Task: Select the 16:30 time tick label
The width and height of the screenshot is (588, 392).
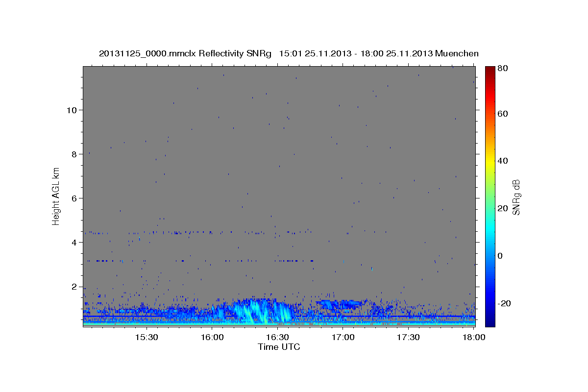Action: tap(277, 338)
